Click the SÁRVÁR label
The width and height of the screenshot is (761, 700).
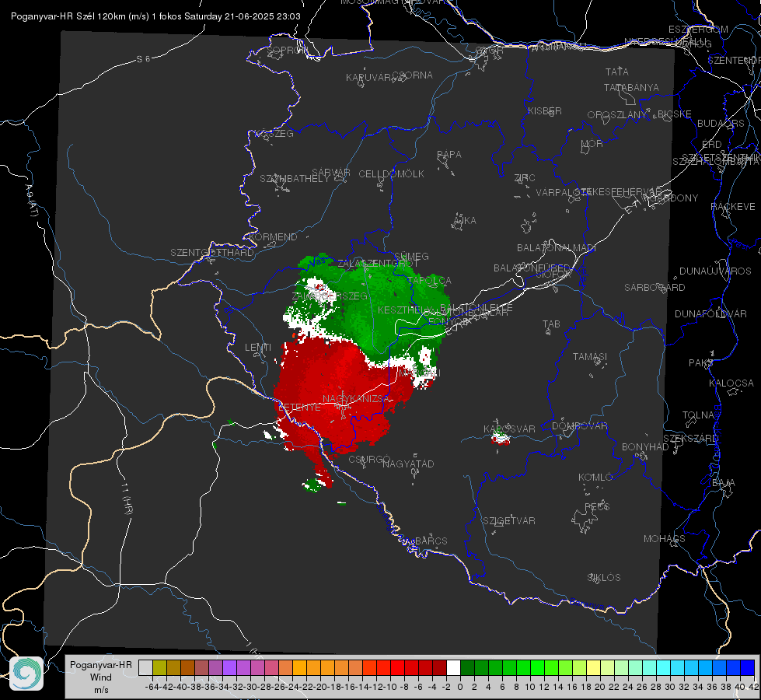coord(331,173)
